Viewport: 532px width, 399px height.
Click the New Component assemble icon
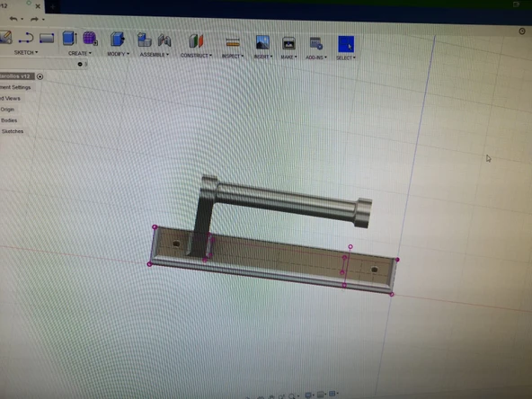(x=144, y=40)
